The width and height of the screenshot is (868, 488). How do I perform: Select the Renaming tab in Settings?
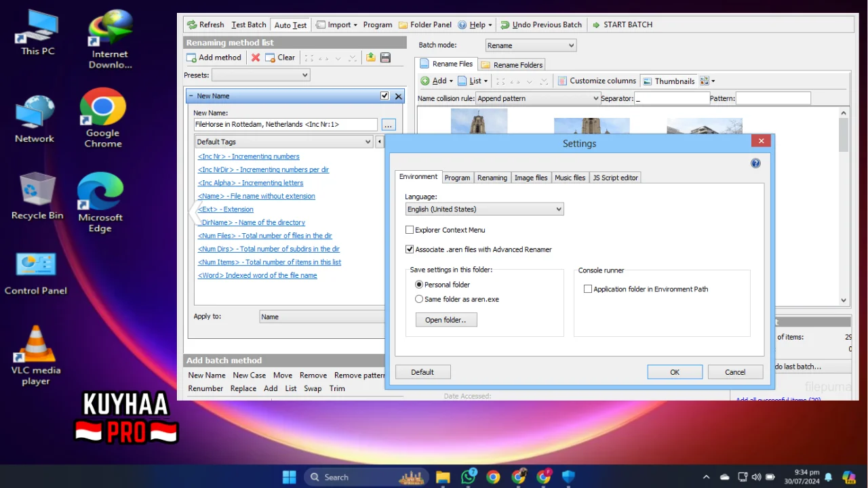(x=492, y=178)
